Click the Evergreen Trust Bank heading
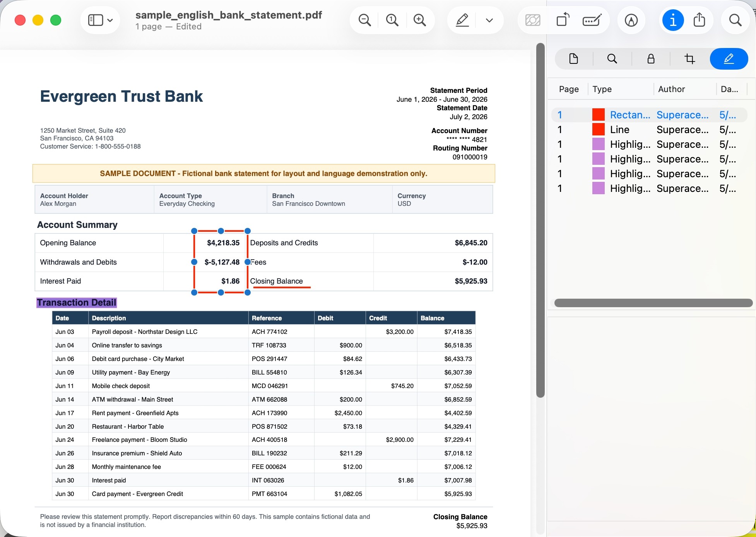This screenshot has height=537, width=756. 121,96
